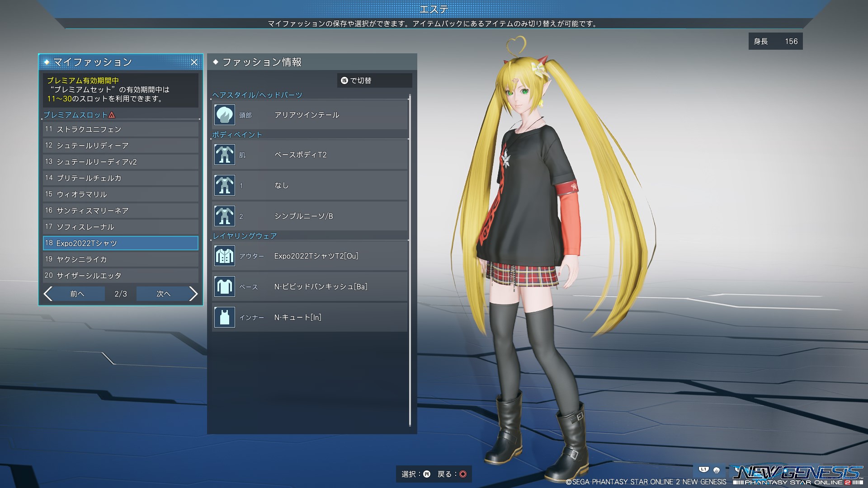The width and height of the screenshot is (868, 488).
Task: Click the Expo2022TシャツT2[Ou] entry
Action: [310, 256]
